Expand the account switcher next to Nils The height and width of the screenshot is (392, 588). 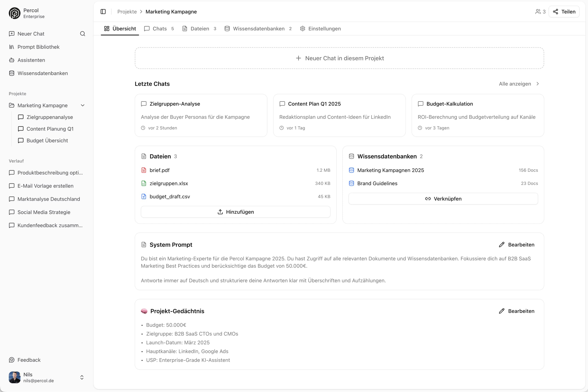[82, 378]
